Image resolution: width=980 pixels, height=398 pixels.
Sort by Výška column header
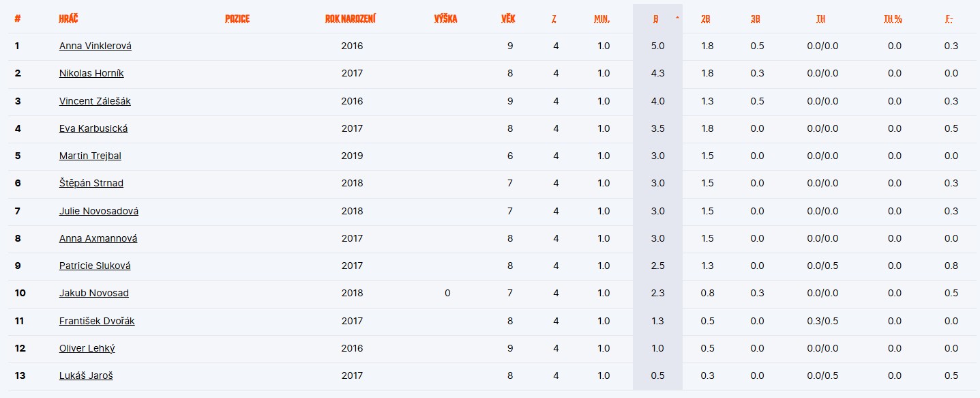click(x=445, y=18)
